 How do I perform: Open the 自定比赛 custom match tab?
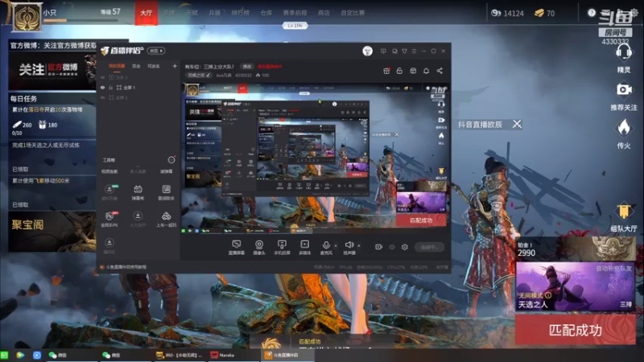pos(353,13)
